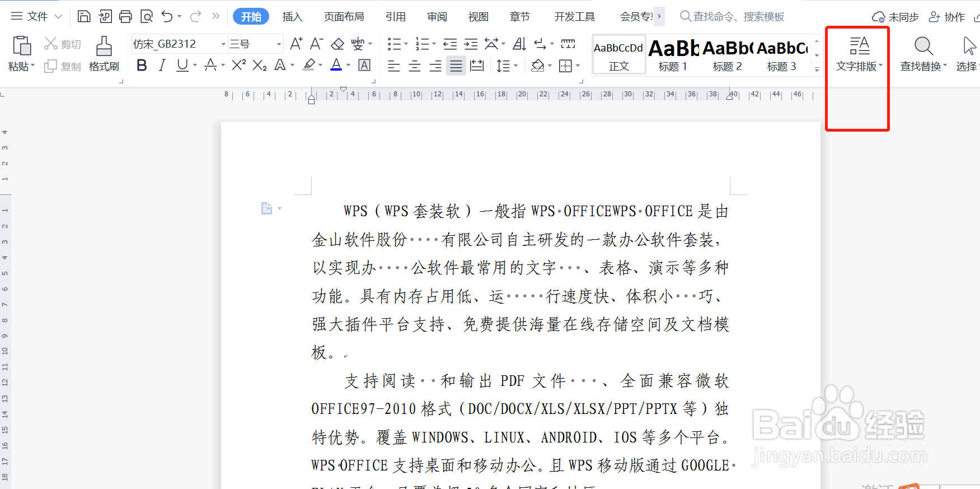Click the Paste clipboard icon
The width and height of the screenshot is (980, 489).
coord(22,45)
